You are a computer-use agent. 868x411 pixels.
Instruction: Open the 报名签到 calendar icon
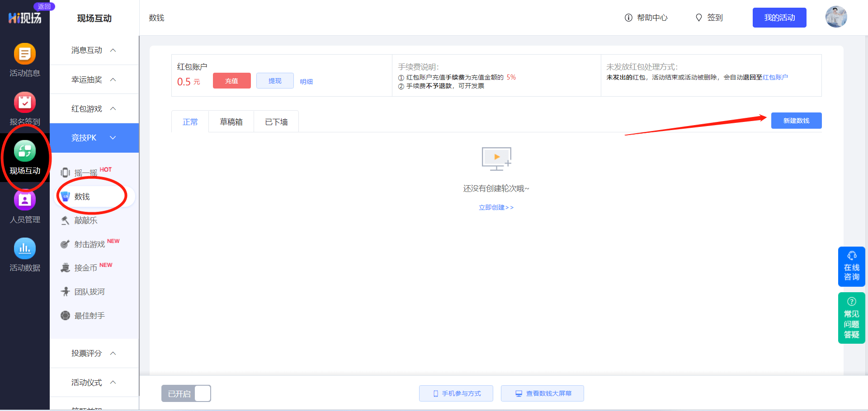[x=25, y=103]
